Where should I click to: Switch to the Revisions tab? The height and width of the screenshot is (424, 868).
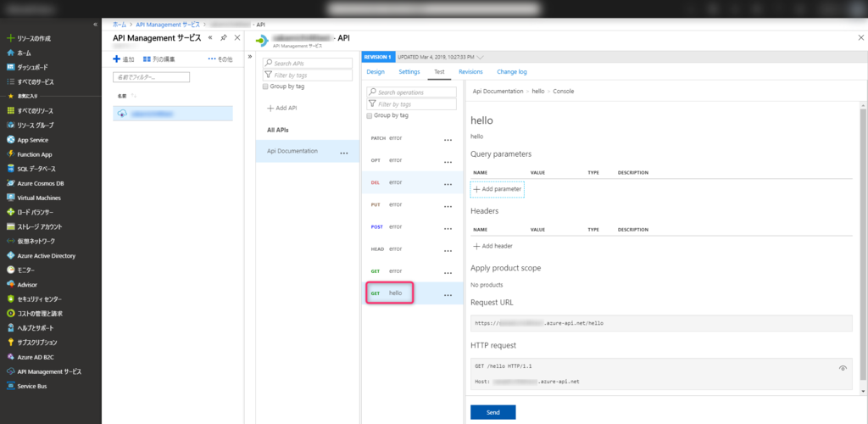[x=470, y=72]
